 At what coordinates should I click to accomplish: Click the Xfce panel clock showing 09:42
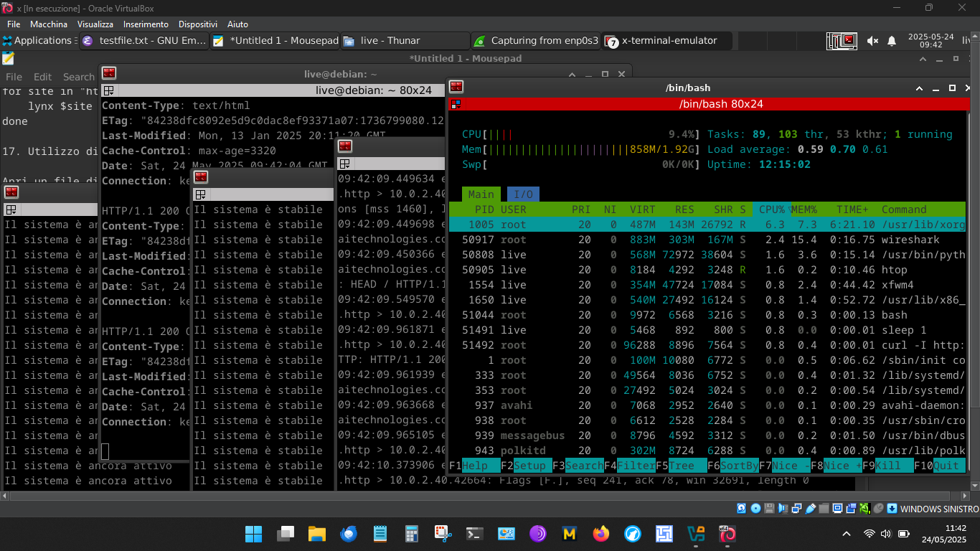[x=930, y=41]
